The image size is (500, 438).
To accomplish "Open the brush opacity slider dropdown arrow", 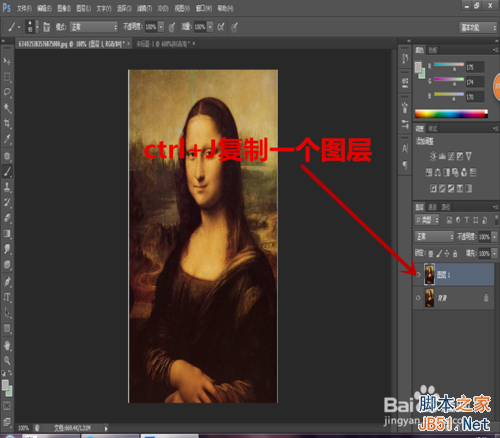I will point(161,27).
